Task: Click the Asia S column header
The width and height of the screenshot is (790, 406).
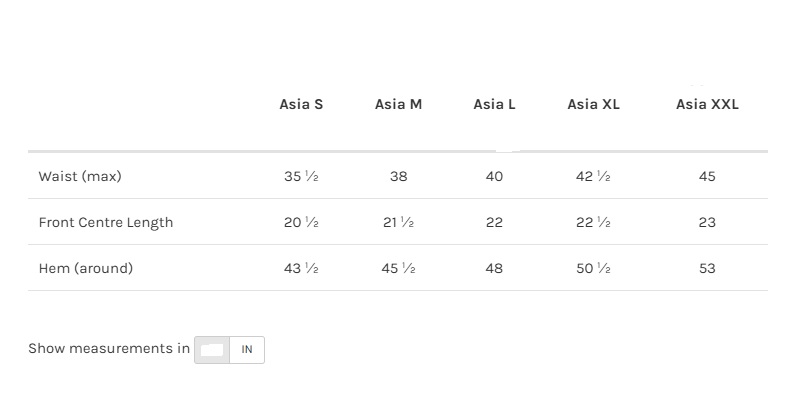Action: point(301,104)
